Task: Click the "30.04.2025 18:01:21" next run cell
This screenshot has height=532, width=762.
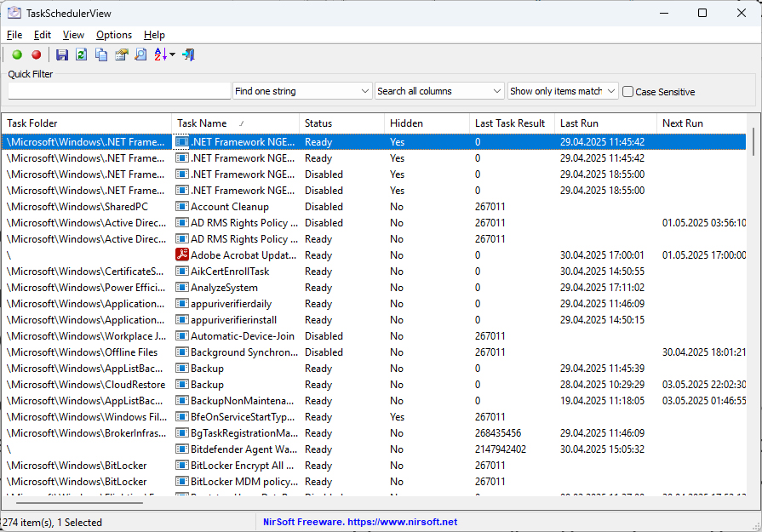Action: 704,352
